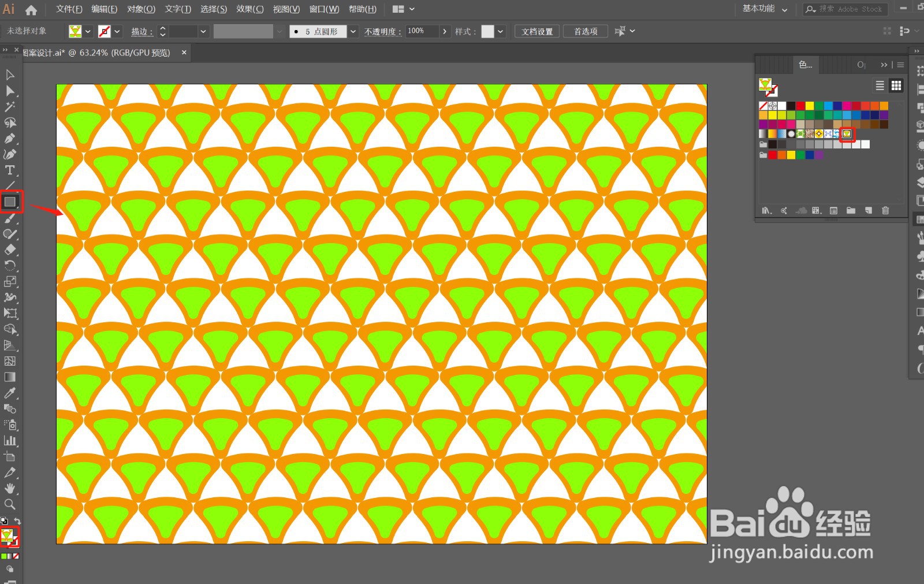Select the Magic Wand tool
This screenshot has height=584, width=924.
[x=10, y=106]
